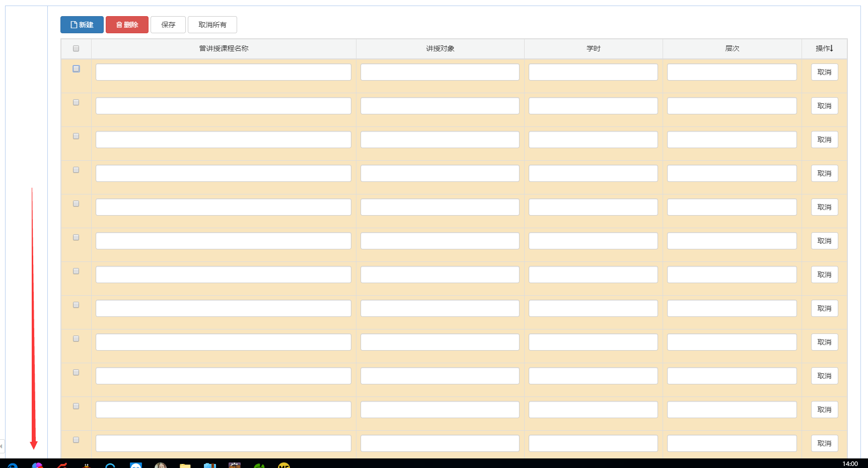Focus the 层次 field in first row
The width and height of the screenshot is (868, 468).
(x=732, y=72)
